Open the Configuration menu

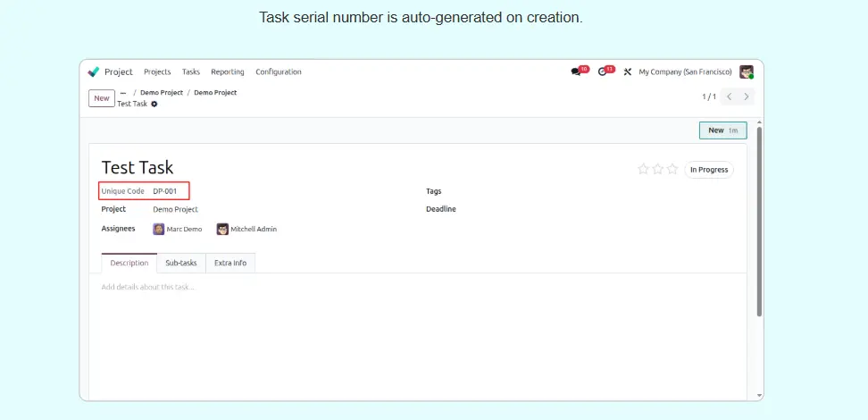279,72
